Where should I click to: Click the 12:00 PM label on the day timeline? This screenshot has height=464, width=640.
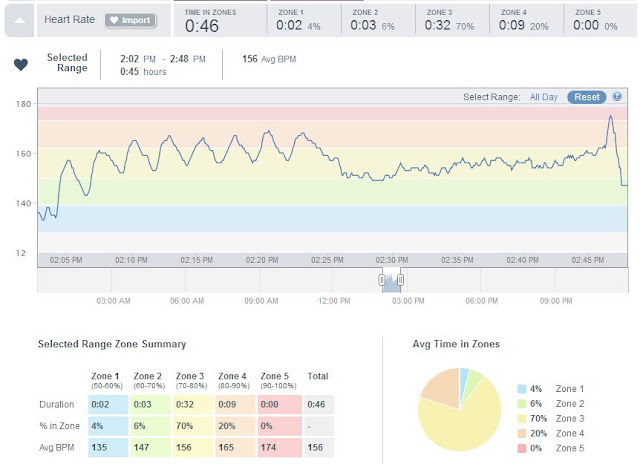[334, 301]
